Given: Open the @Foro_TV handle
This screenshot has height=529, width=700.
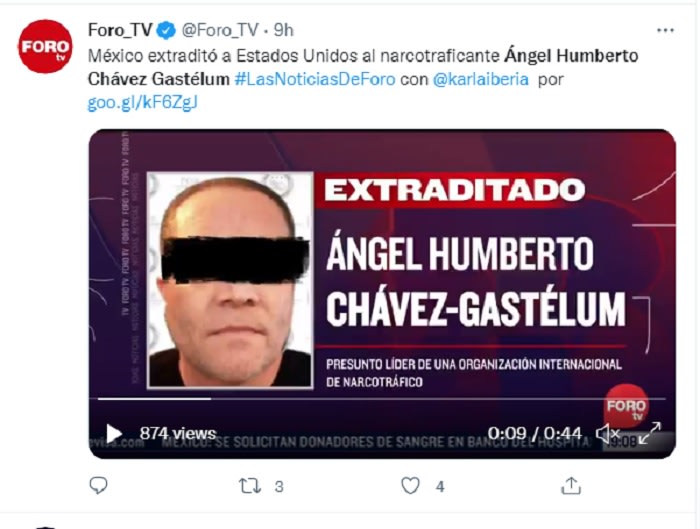Looking at the screenshot, I should click(220, 30).
